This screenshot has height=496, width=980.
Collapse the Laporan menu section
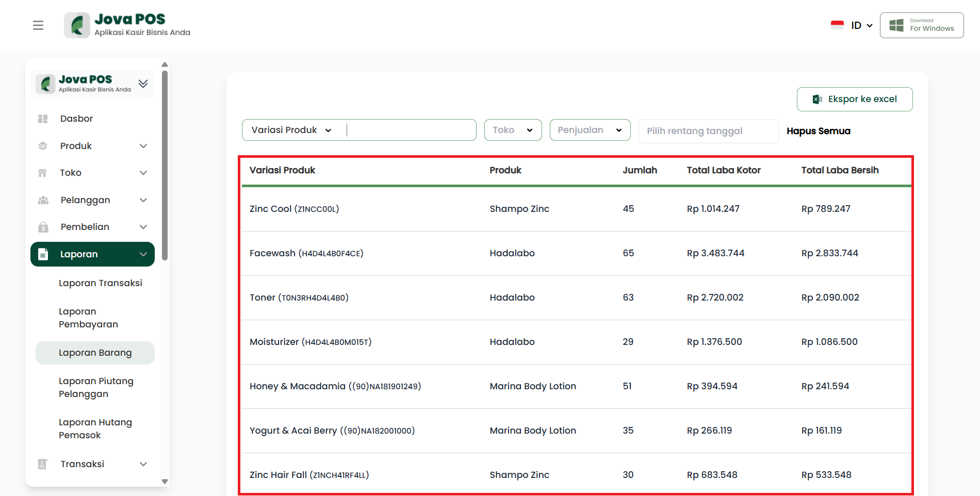point(143,254)
